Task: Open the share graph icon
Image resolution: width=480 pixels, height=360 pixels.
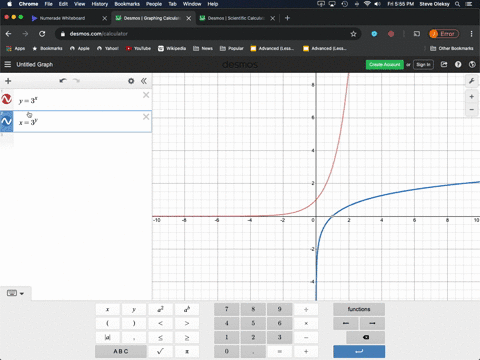Action: point(444,64)
